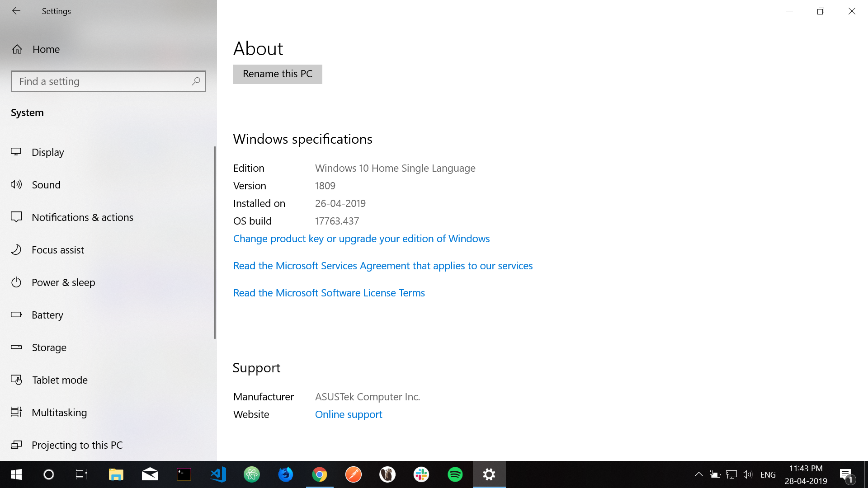
Task: Open Projecting to this PC settings
Action: [x=67, y=445]
